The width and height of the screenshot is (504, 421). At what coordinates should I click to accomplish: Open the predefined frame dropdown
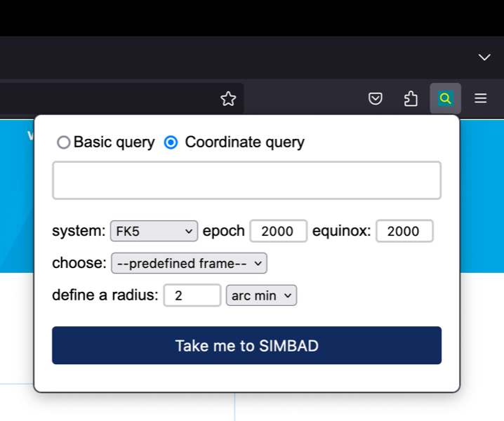point(189,263)
